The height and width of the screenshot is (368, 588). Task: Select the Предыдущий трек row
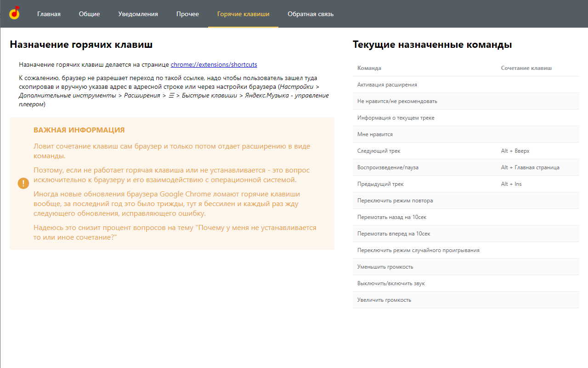pyautogui.click(x=465, y=184)
